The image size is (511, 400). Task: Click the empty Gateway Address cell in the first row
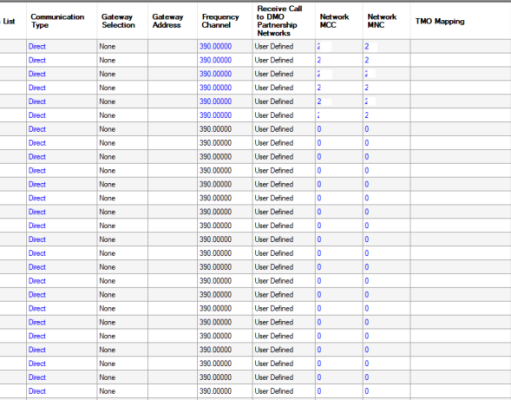pos(173,46)
